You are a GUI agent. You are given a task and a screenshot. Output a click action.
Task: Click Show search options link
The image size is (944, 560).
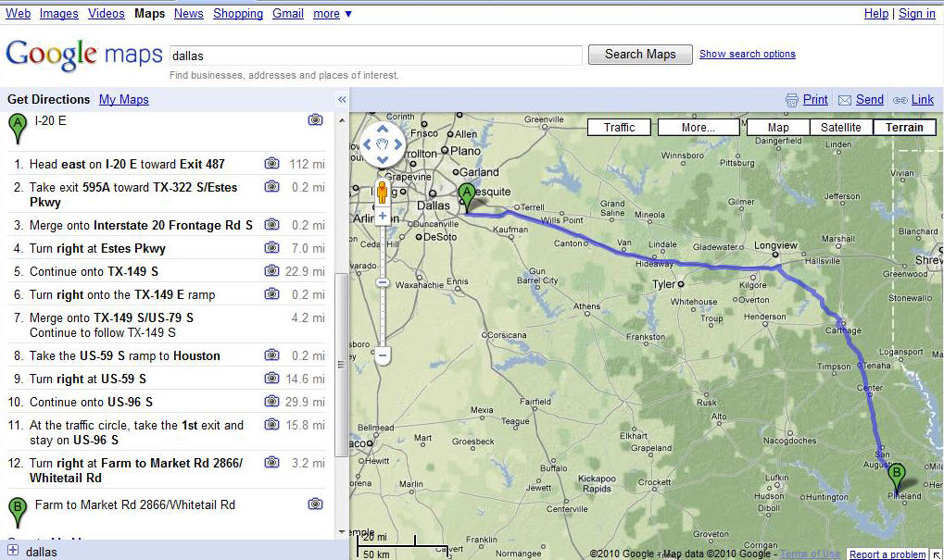(x=747, y=54)
